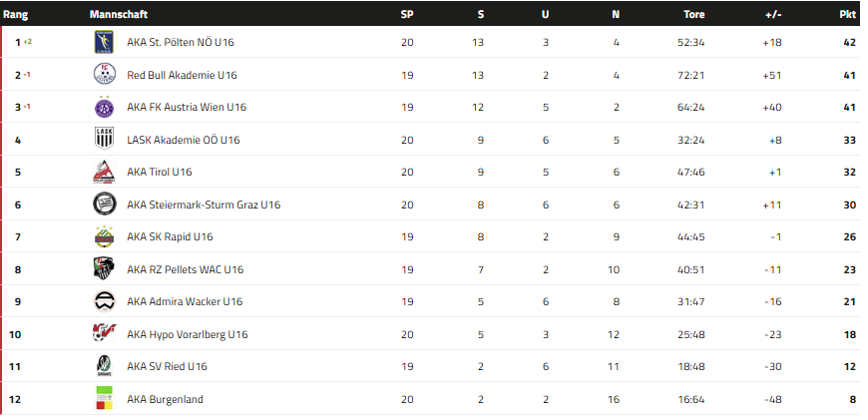Image resolution: width=868 pixels, height=420 pixels.
Task: Click the AKA Hypo Vorarlberg U16 logo
Action: pyautogui.click(x=104, y=334)
